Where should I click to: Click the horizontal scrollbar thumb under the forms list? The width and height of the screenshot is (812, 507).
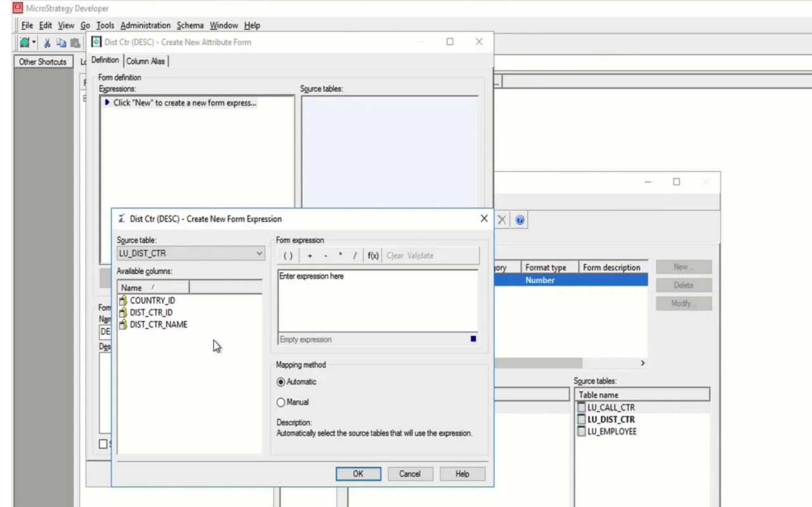pyautogui.click(x=538, y=363)
